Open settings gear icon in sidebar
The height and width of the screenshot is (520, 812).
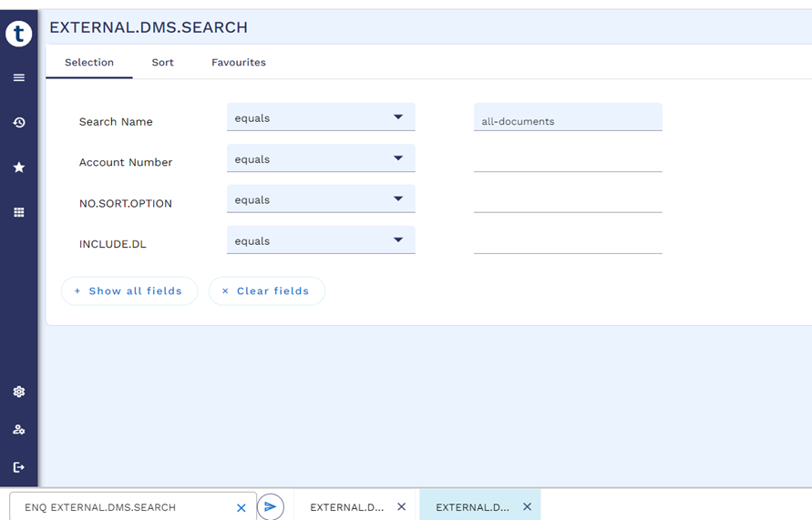[x=18, y=392]
